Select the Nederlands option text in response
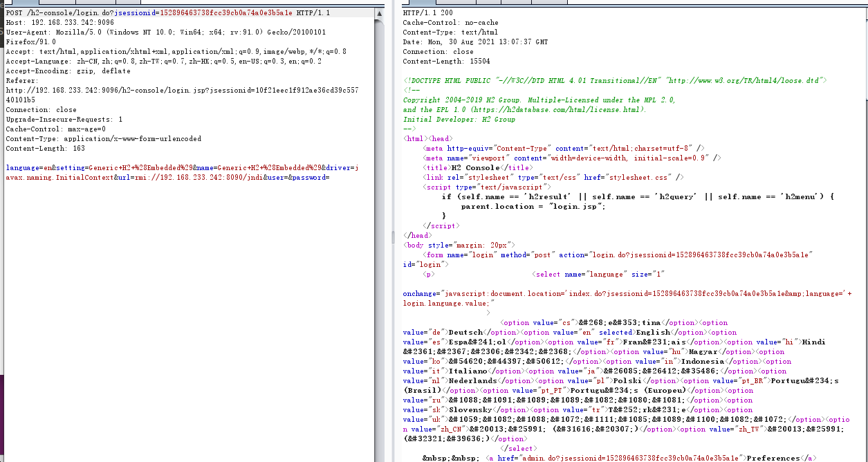The image size is (868, 462). [x=474, y=381]
